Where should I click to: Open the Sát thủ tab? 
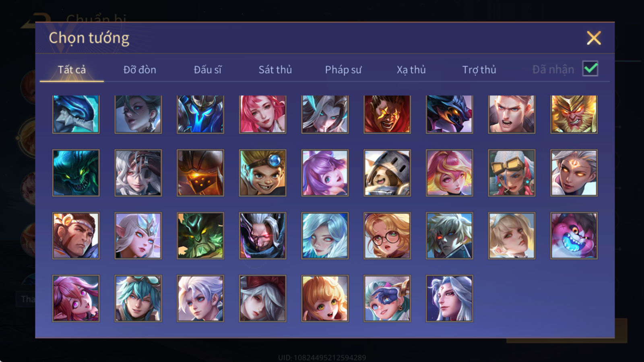pyautogui.click(x=275, y=70)
